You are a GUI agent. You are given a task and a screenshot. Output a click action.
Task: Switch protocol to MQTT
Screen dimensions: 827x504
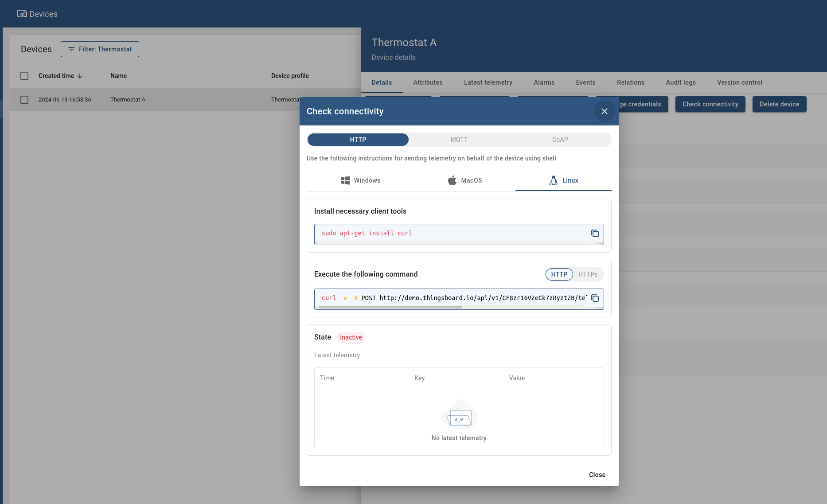click(x=459, y=140)
